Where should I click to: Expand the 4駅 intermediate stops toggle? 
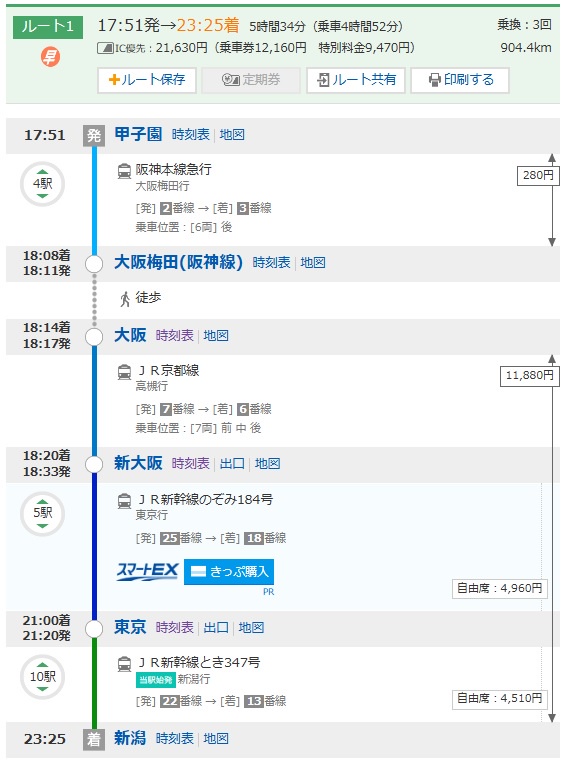pyautogui.click(x=43, y=184)
